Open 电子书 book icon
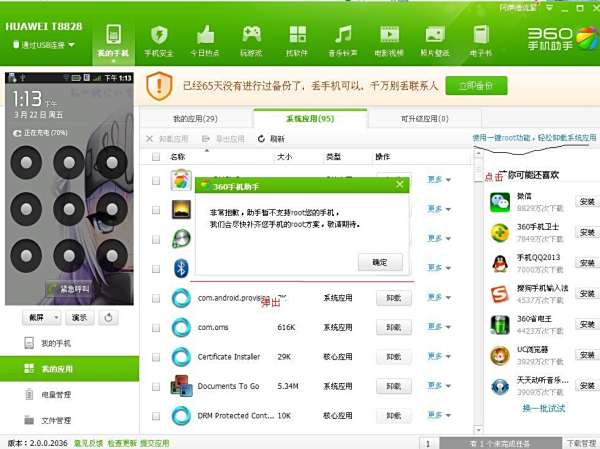The width and height of the screenshot is (600, 449). pyautogui.click(x=481, y=34)
